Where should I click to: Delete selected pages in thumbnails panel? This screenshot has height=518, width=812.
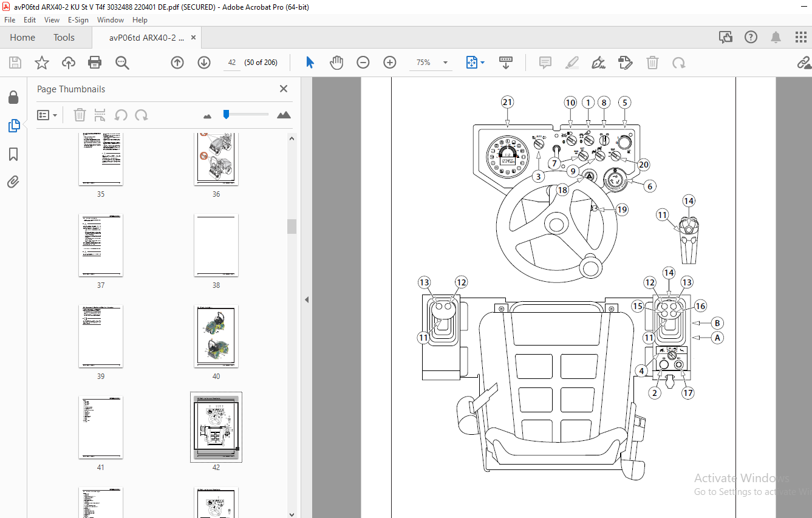80,115
